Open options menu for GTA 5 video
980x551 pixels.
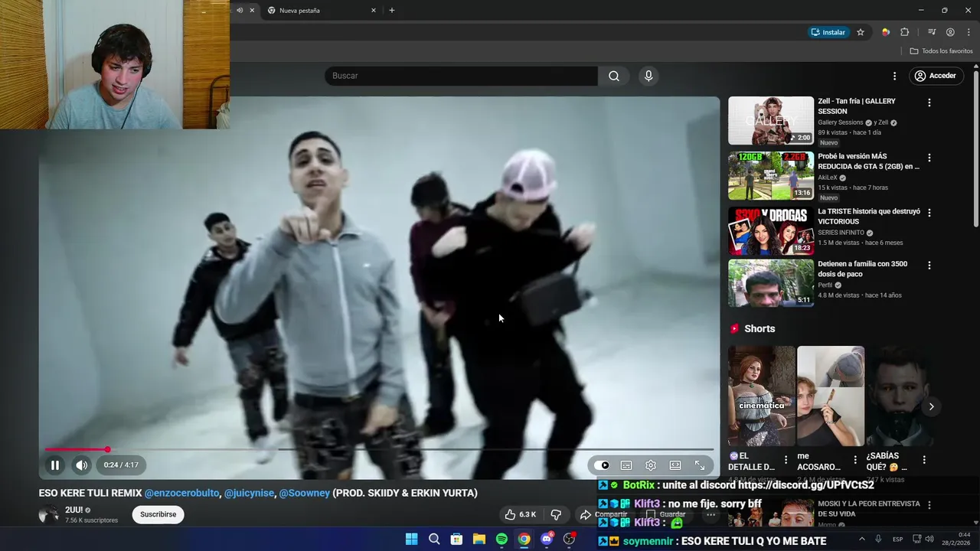coord(929,158)
